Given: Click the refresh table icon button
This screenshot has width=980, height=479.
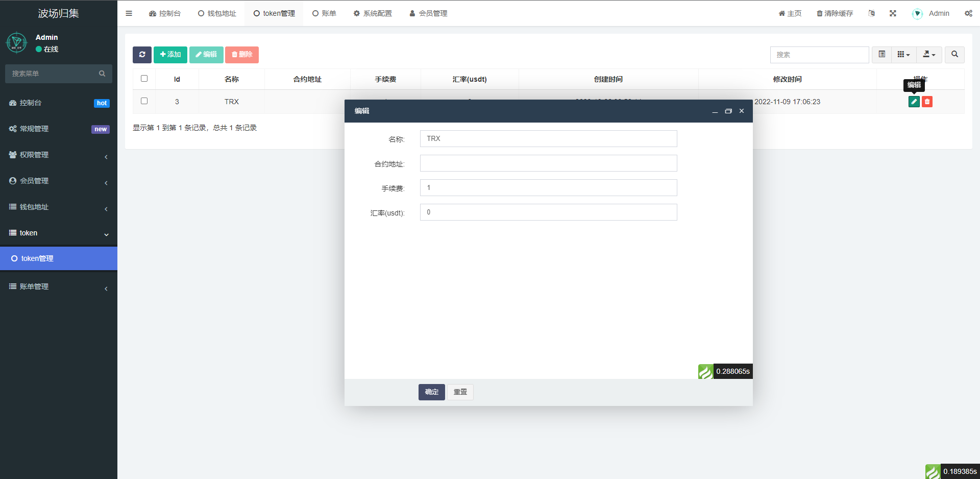Looking at the screenshot, I should [142, 55].
